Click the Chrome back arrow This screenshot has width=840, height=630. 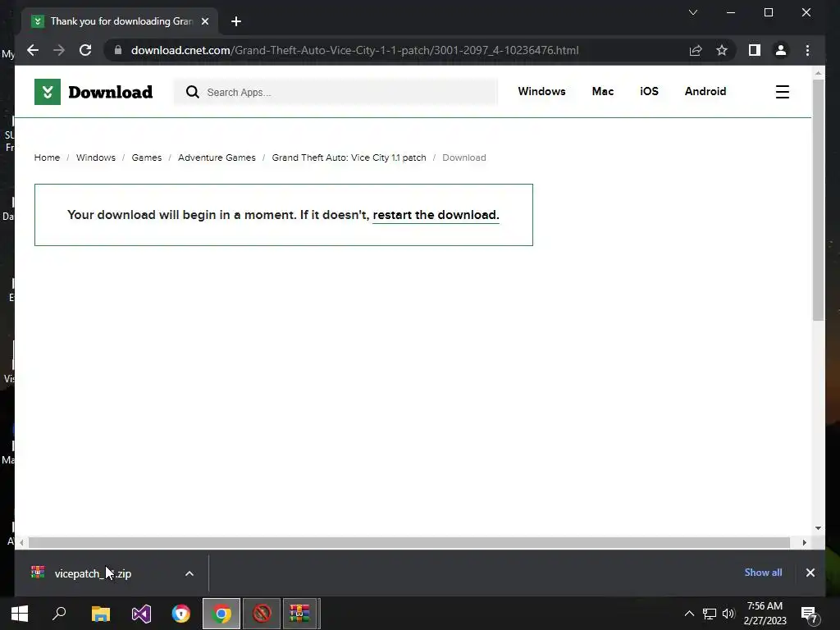pyautogui.click(x=33, y=50)
